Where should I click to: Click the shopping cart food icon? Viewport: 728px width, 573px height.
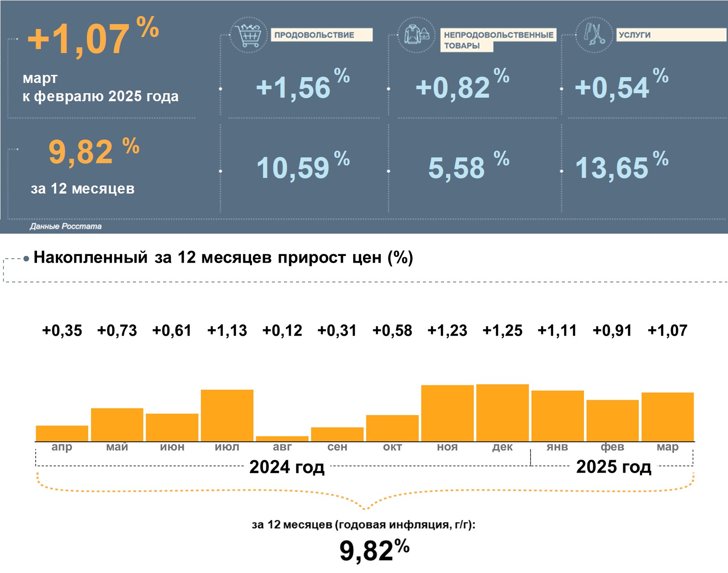248,35
